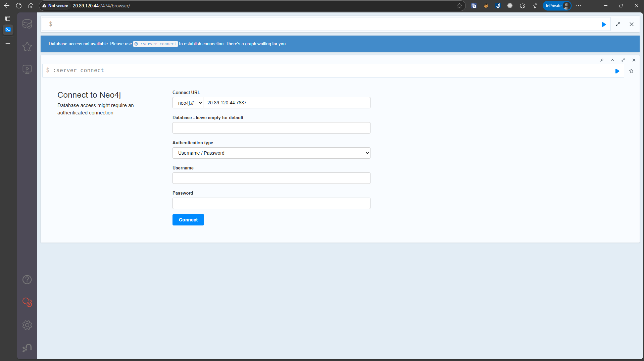Clear the top editor with X icon
The image size is (644, 361).
pos(632,24)
